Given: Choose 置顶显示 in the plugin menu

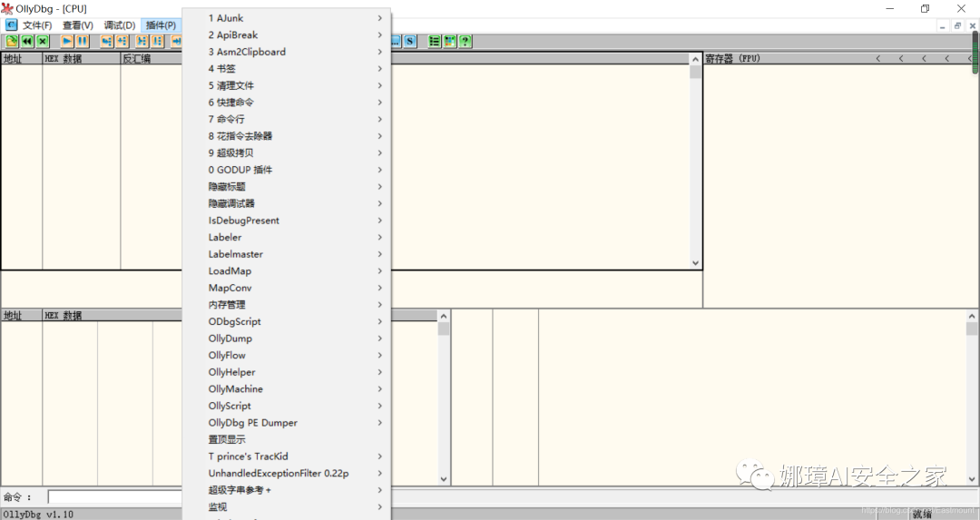Looking at the screenshot, I should pyautogui.click(x=287, y=439).
